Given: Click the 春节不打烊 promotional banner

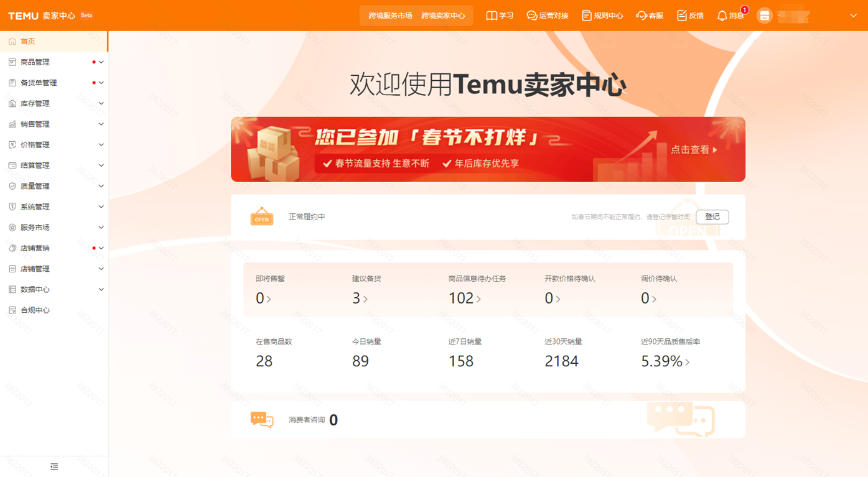Looking at the screenshot, I should point(488,149).
